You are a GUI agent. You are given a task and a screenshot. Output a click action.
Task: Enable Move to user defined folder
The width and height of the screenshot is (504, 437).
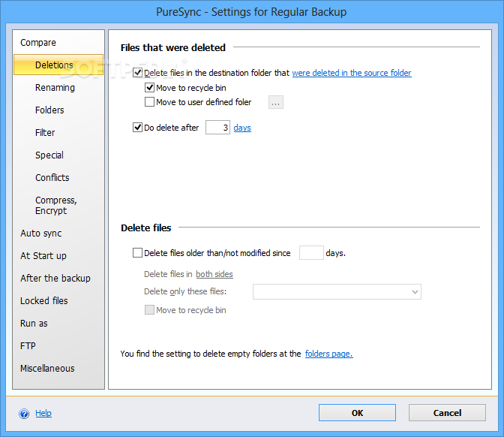click(149, 102)
